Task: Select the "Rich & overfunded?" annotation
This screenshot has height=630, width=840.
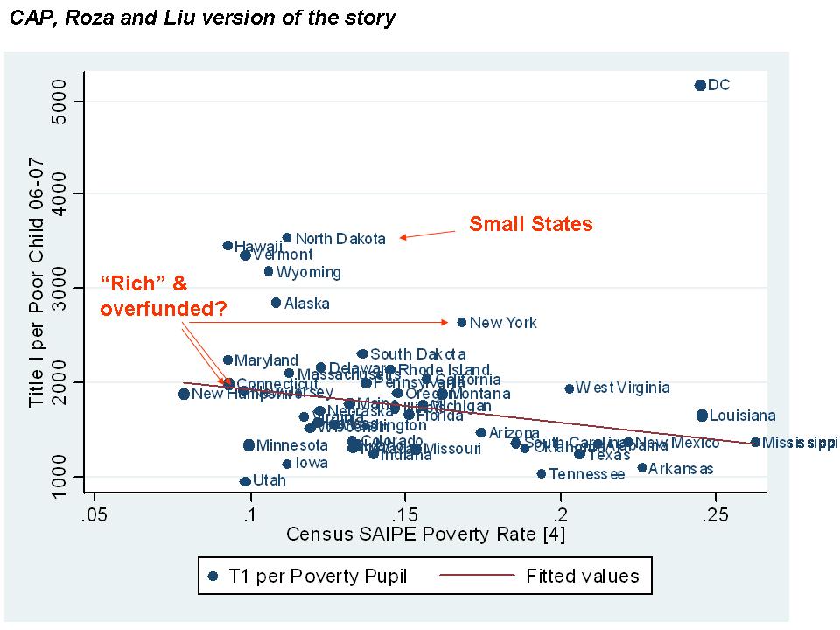Action: pyautogui.click(x=164, y=297)
